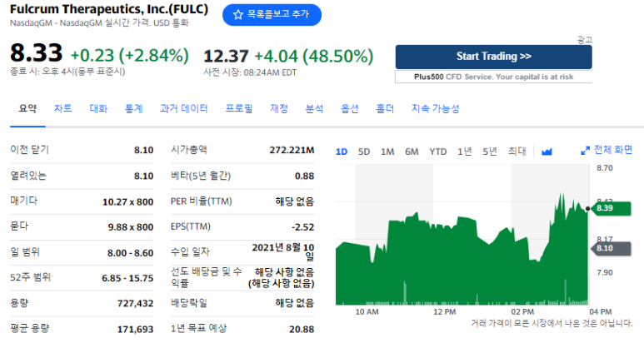View the 분석 tab
This screenshot has height=353, width=644.
click(x=314, y=108)
